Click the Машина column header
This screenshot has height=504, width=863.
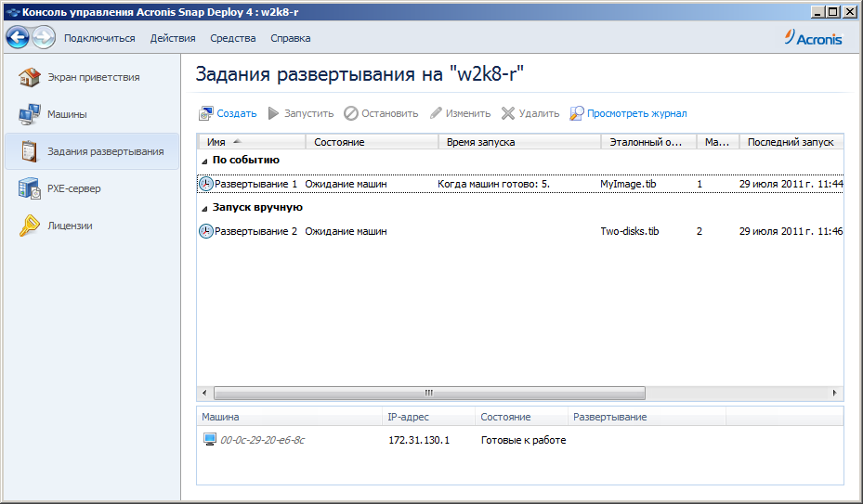click(x=290, y=417)
